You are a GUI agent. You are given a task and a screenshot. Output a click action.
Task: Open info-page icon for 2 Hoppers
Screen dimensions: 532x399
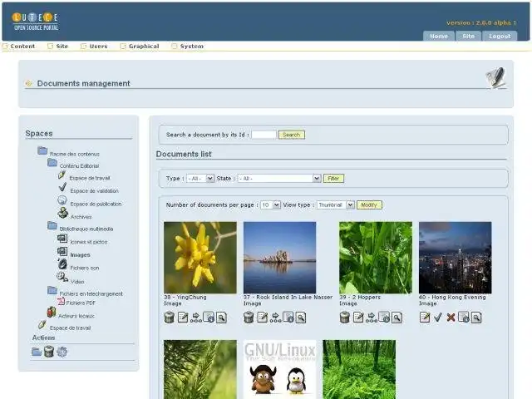pyautogui.click(x=384, y=318)
